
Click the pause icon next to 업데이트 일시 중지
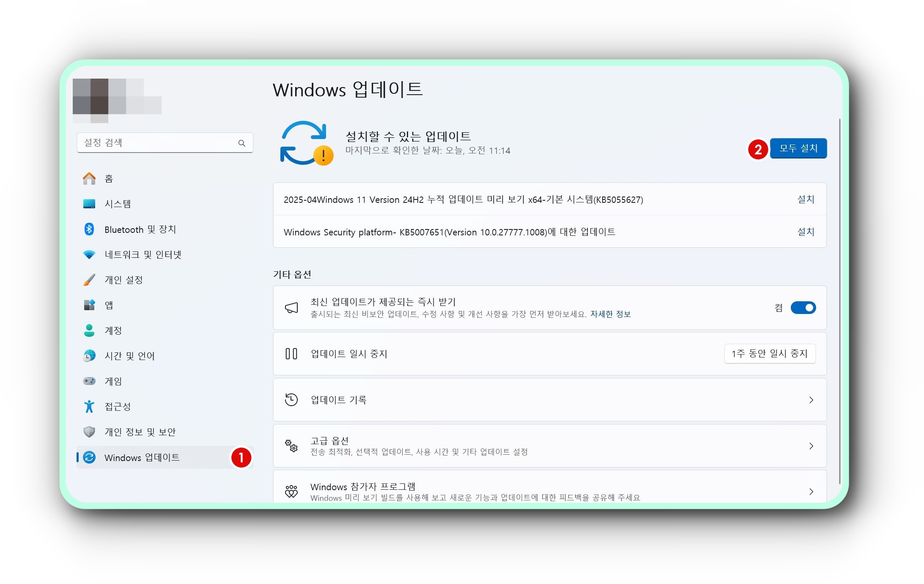click(291, 354)
